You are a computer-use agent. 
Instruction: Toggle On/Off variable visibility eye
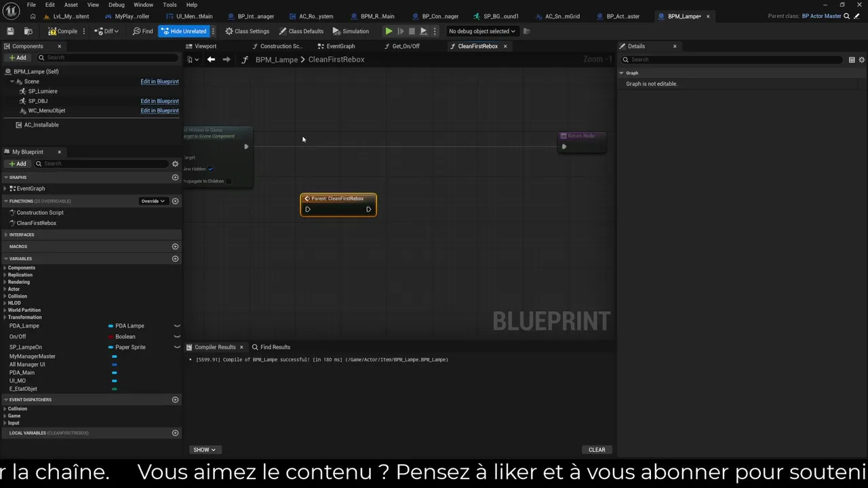pyautogui.click(x=177, y=337)
